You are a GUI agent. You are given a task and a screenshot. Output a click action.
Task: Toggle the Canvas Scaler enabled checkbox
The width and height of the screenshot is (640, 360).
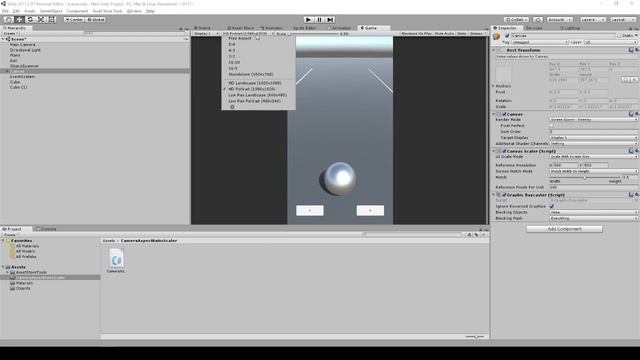tap(504, 151)
